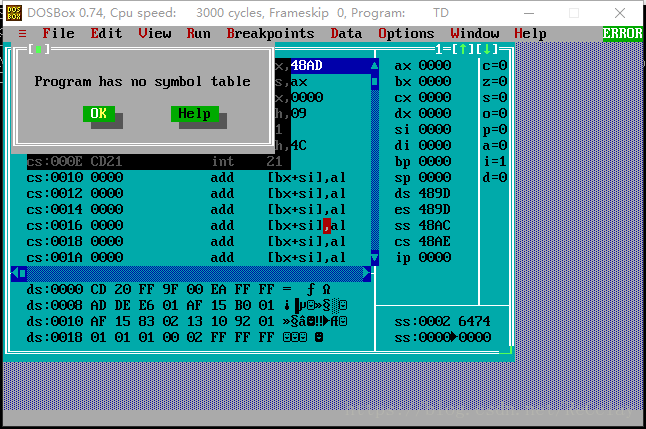
Task: Toggle the auxiliary flag a=0
Action: point(495,145)
